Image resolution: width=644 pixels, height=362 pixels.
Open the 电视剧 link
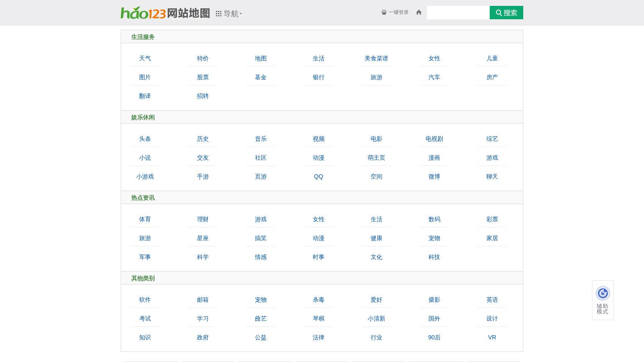tap(434, 139)
